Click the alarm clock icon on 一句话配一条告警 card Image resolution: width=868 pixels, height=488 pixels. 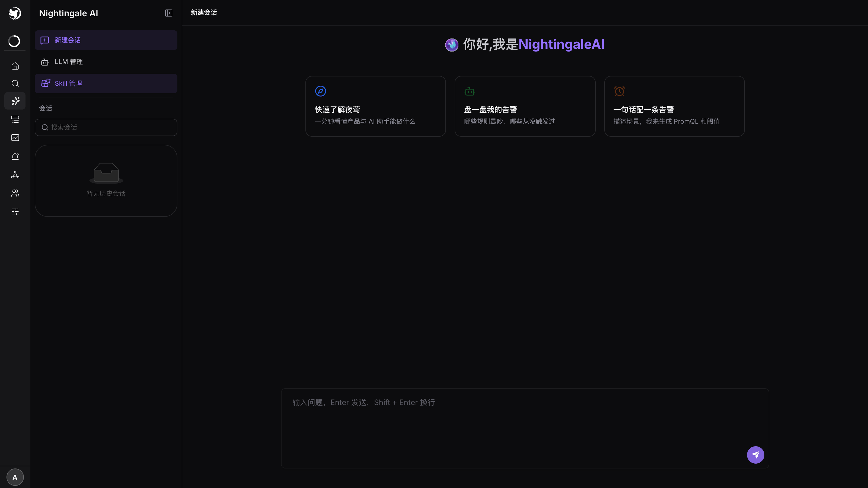tap(619, 91)
